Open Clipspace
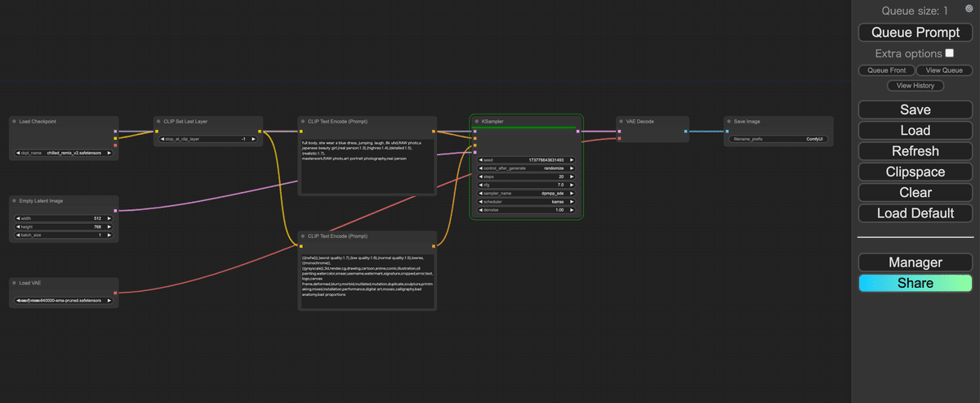Screen dimensions: 980x403 (x=915, y=172)
